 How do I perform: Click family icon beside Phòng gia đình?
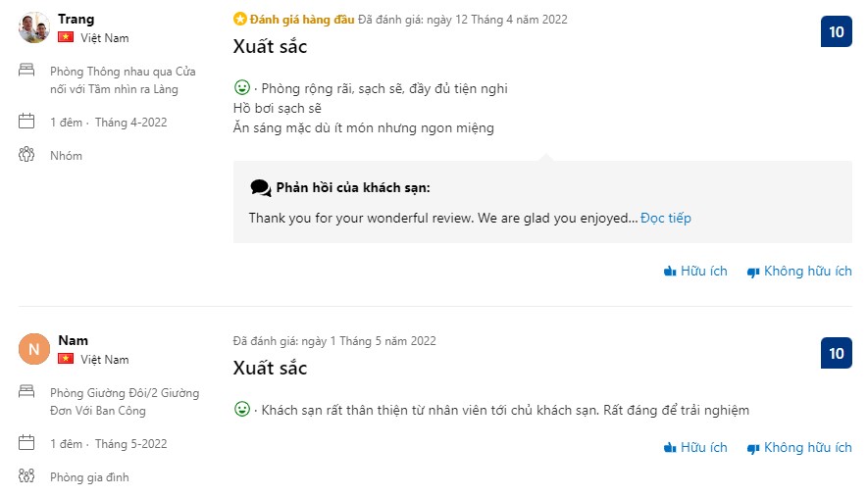coord(26,477)
